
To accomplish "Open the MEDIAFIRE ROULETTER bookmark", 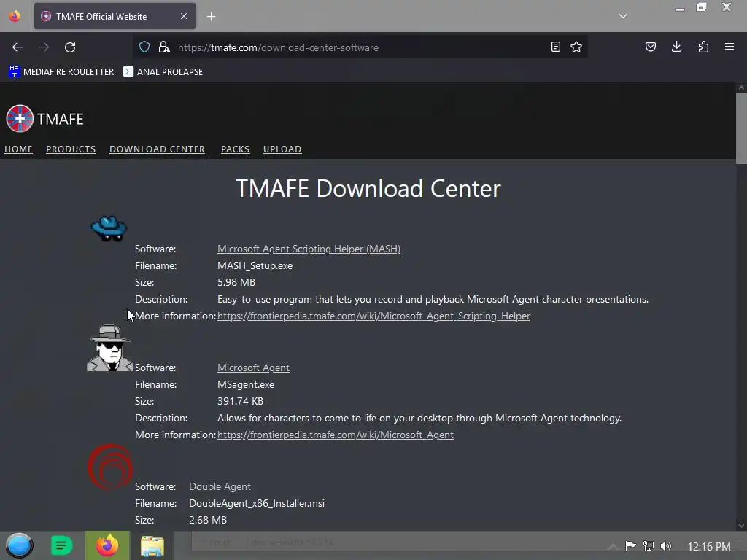I will [61, 72].
